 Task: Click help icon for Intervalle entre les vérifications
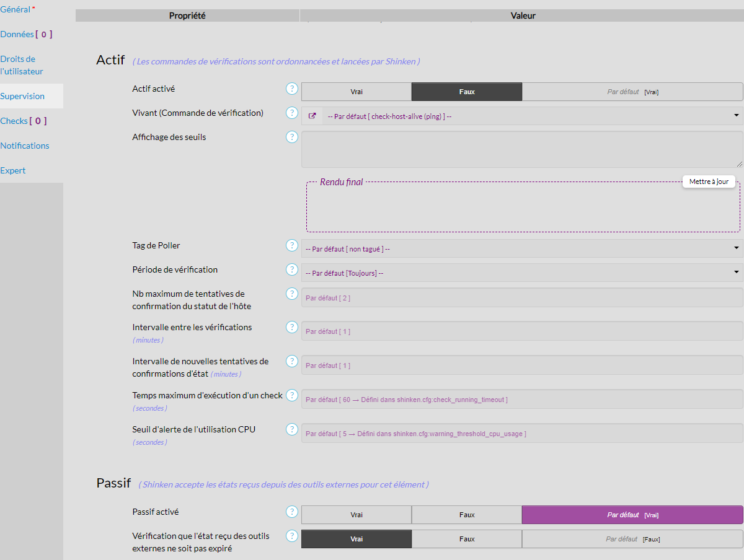tap(292, 327)
